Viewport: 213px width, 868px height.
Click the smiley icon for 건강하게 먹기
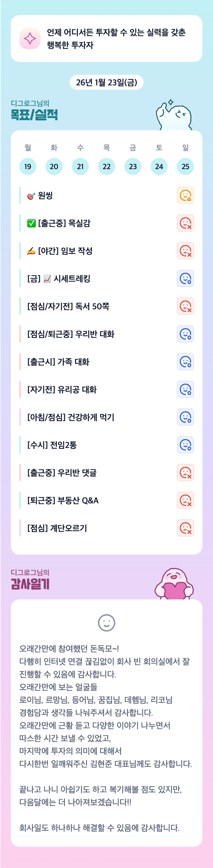point(185,417)
